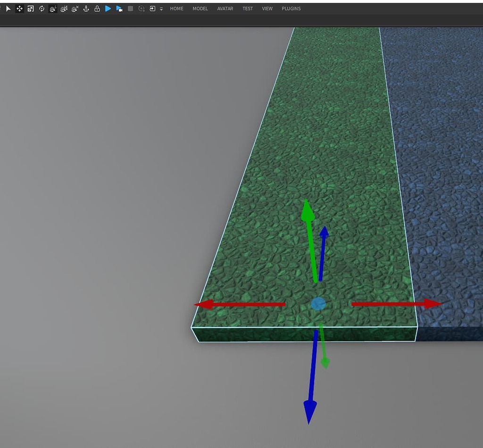The width and height of the screenshot is (483, 448).
Task: Click the create joints icon with plus sign
Action: coord(53,8)
